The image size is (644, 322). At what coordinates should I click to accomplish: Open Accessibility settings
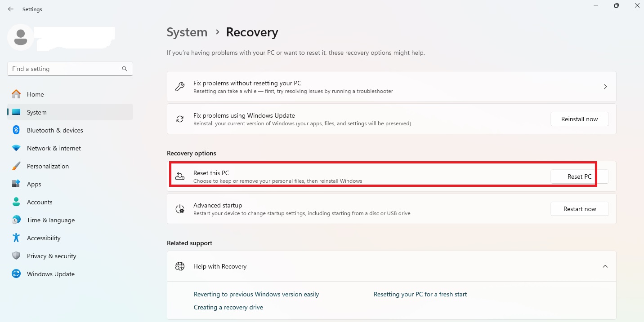(x=70, y=238)
